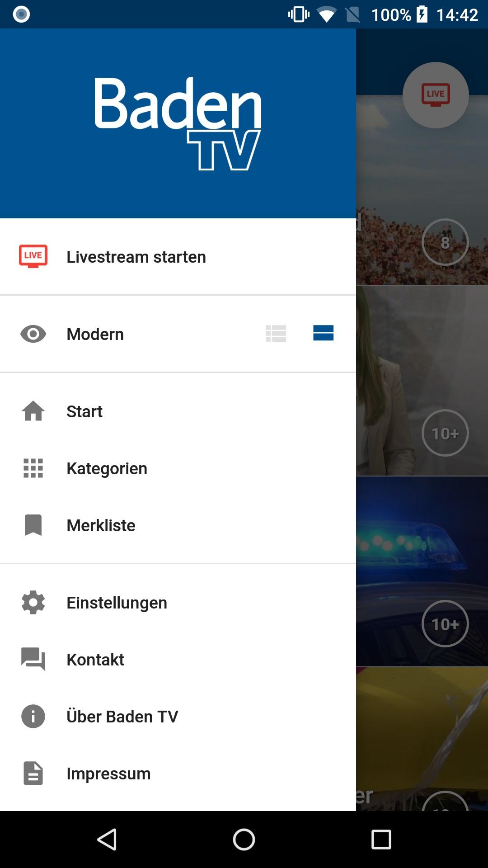Go to Start menu item

coord(178,411)
